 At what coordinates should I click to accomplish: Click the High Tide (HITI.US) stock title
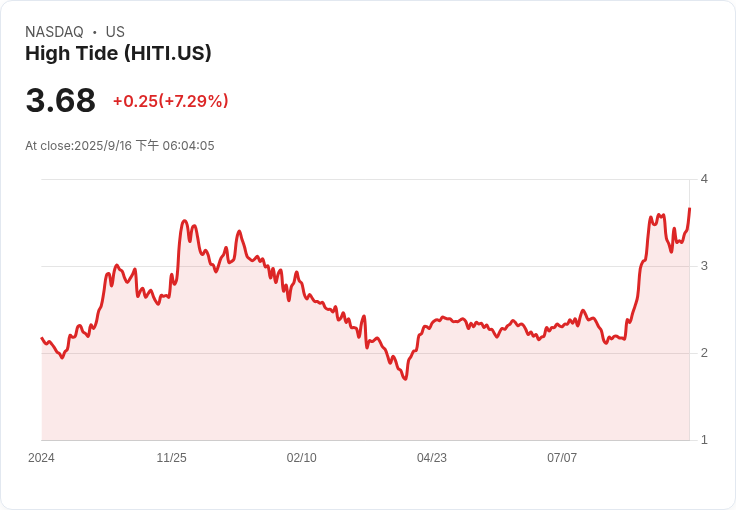tap(118, 53)
